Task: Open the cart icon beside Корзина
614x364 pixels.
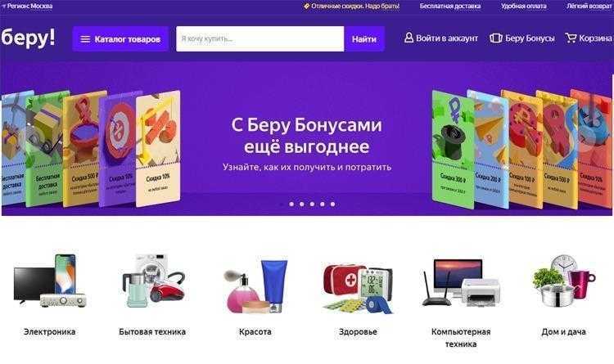Action: point(571,38)
